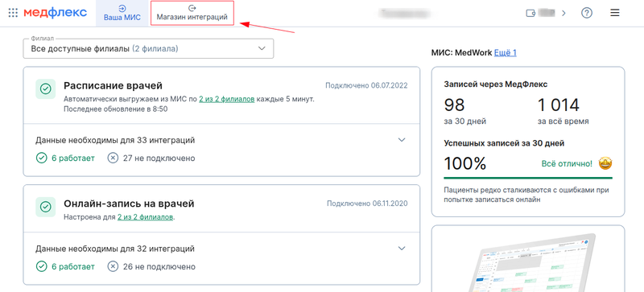This screenshot has width=644, height=292.
Task: Open 2 из 2 филиалов link in Расписание врачей
Action: 227,99
